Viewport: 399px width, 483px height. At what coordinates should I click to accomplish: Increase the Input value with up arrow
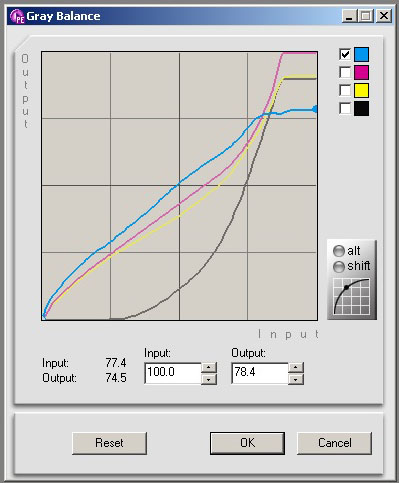point(209,368)
